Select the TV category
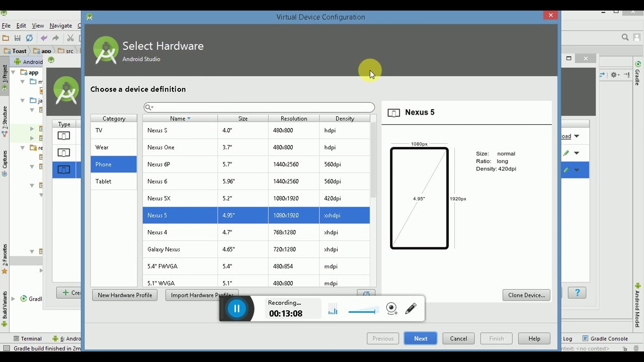The width and height of the screenshot is (644, 362). (x=114, y=130)
